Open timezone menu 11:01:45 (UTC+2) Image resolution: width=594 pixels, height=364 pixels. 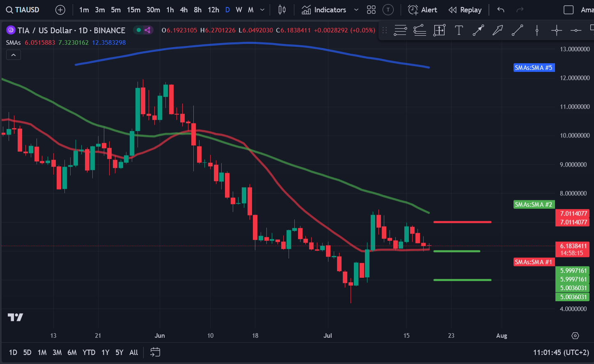[561, 353]
